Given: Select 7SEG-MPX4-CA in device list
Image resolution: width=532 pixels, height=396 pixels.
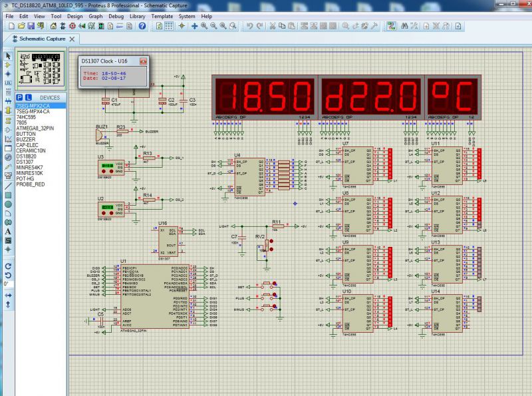Looking at the screenshot, I should point(41,111).
